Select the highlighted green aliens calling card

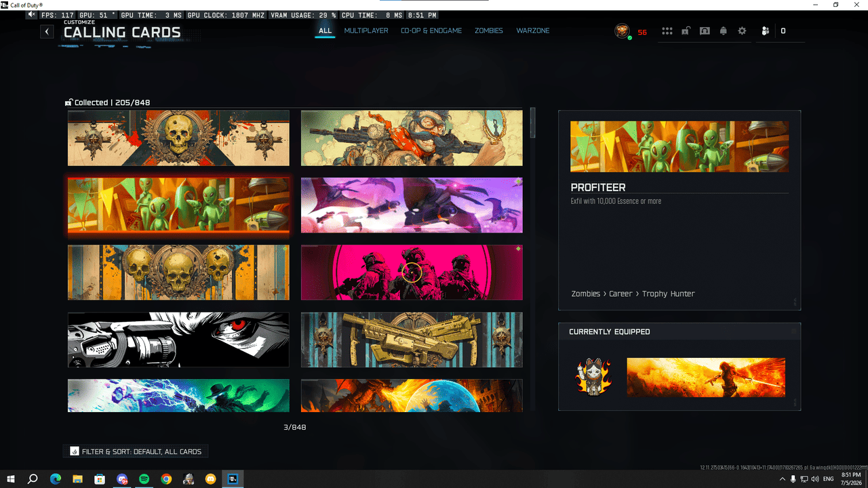pyautogui.click(x=178, y=205)
